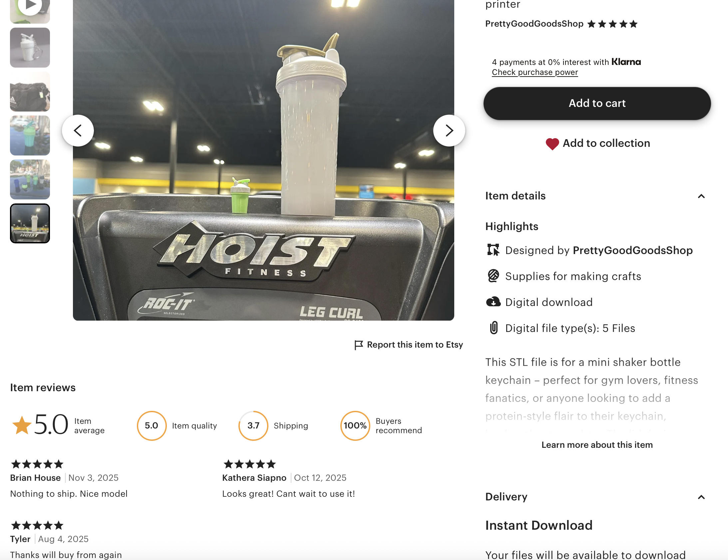Viewport: 728px width, 560px height.
Task: Show the next product photo arrow
Action: (x=449, y=131)
